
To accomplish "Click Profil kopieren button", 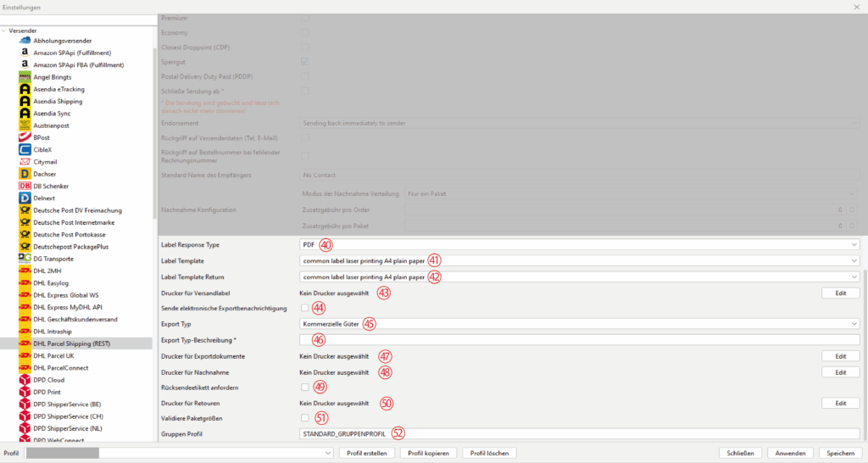I will coord(428,453).
